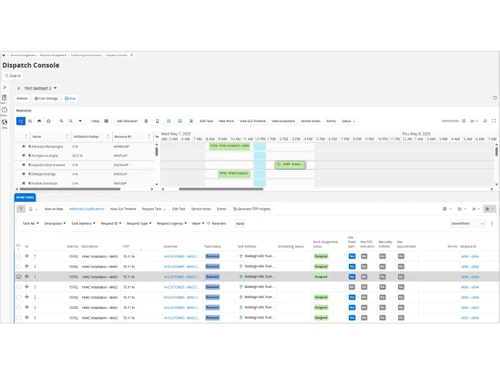The image size is (500, 375).
Task: Click View on Map in Work Tasks
Action: click(54, 209)
